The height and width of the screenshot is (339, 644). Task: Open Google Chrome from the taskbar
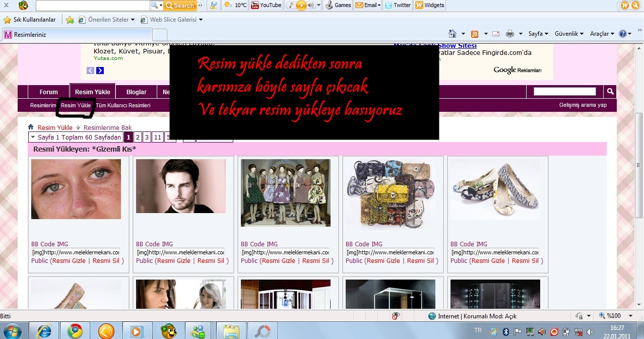(75, 331)
